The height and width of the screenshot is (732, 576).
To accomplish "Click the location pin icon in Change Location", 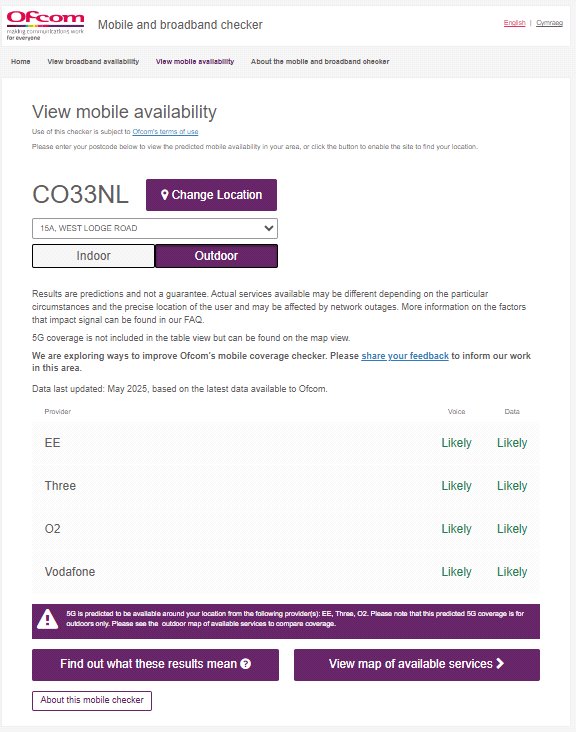I will point(164,195).
